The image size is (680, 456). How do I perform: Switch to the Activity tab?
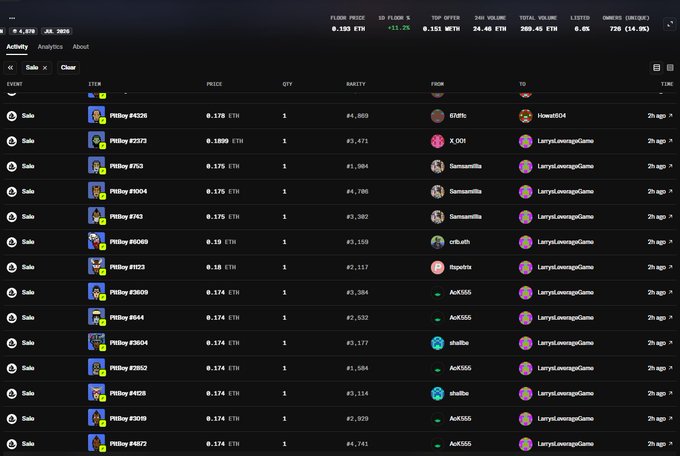pyautogui.click(x=17, y=47)
